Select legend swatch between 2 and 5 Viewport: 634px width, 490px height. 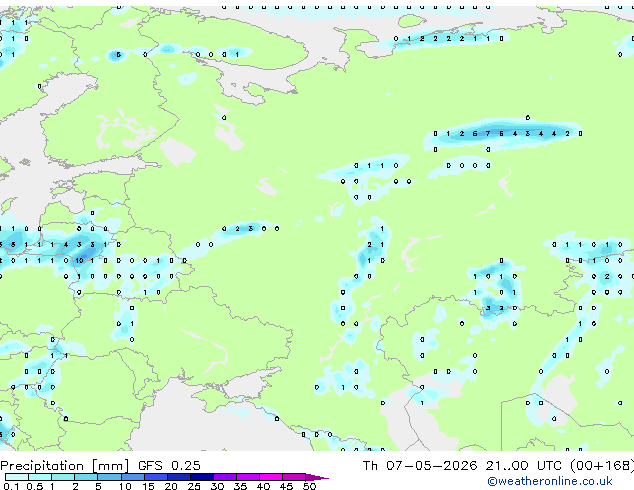point(87,477)
